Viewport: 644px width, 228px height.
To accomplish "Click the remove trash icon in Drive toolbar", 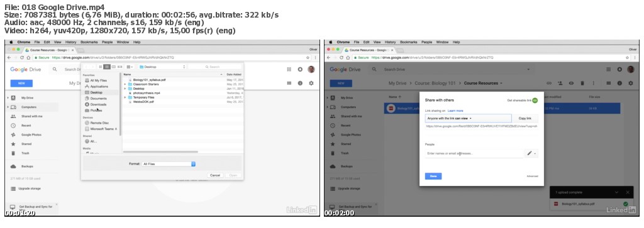I will pyautogui.click(x=582, y=83).
